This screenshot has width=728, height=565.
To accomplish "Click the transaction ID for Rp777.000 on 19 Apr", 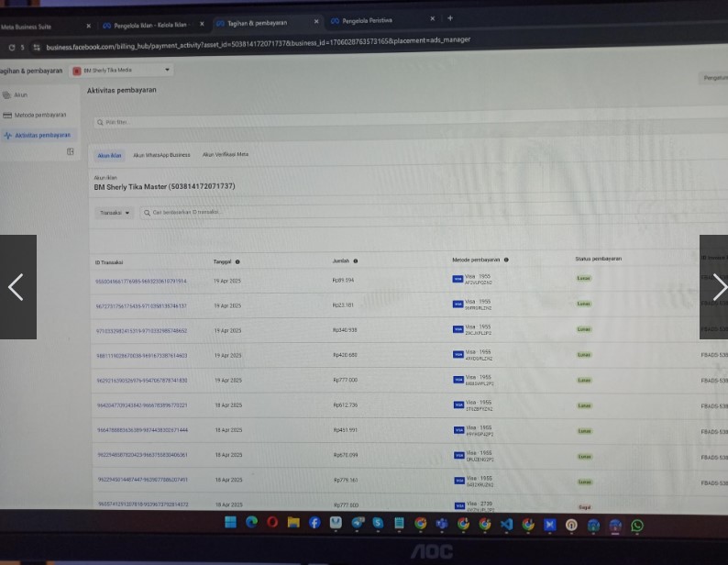I will (140, 380).
